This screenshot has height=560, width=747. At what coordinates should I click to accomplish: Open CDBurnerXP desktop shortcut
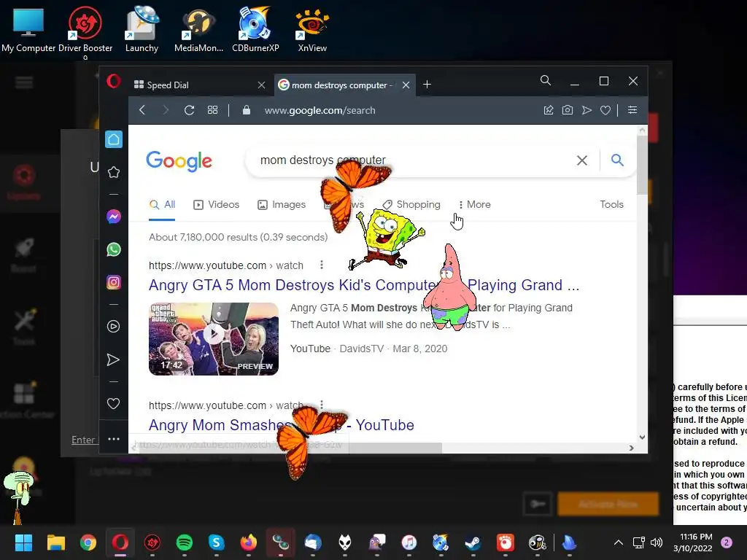255,29
